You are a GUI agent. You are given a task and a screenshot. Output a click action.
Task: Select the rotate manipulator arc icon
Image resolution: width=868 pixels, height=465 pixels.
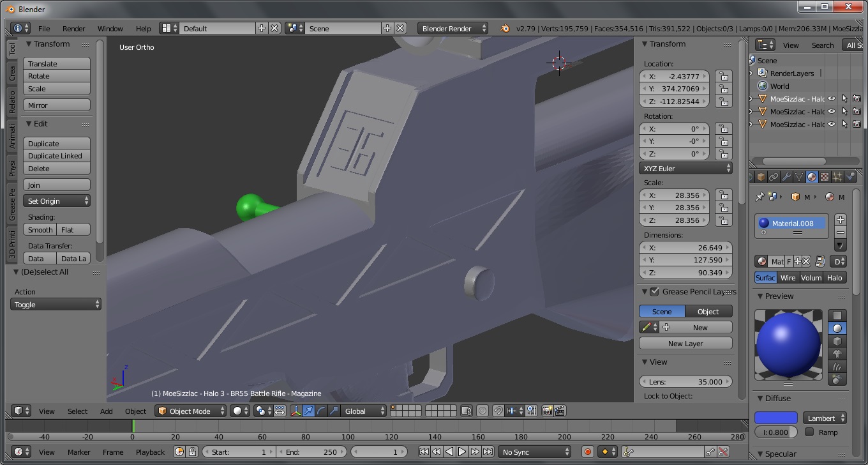point(321,411)
